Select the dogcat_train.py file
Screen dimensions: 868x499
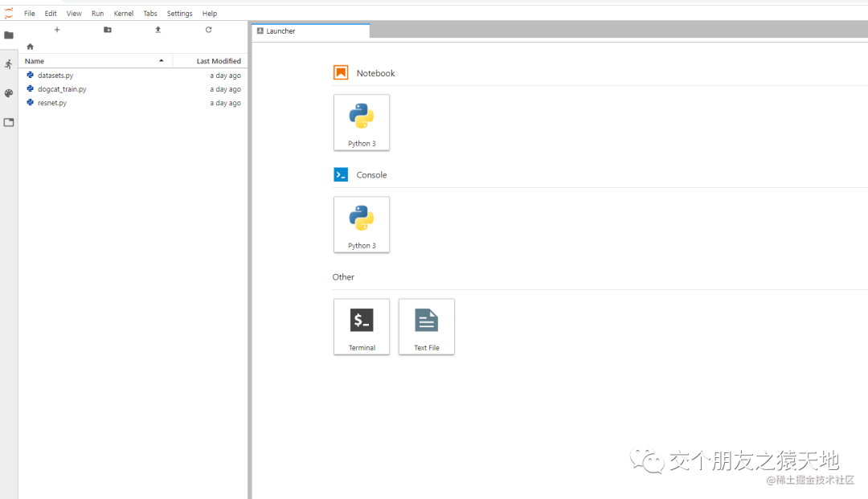tap(133, 89)
